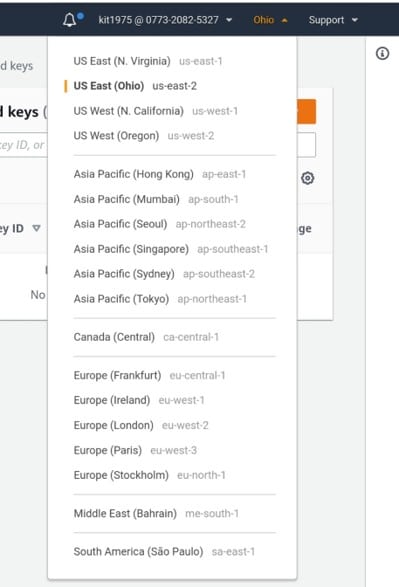Select Middle East (Bahrain) region

tap(156, 513)
